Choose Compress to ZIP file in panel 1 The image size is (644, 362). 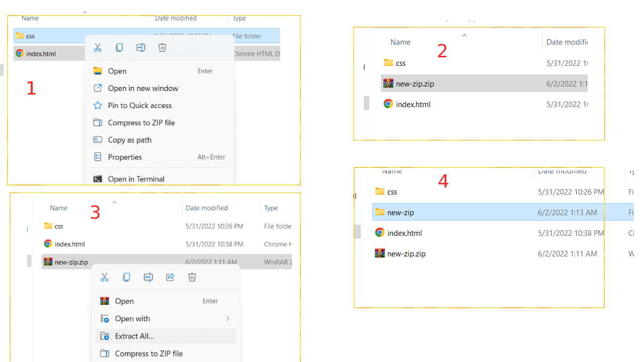point(159,123)
